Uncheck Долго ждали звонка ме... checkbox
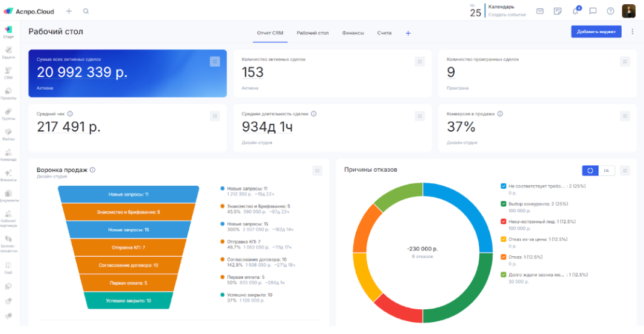This screenshot has height=334, width=644. (504, 274)
